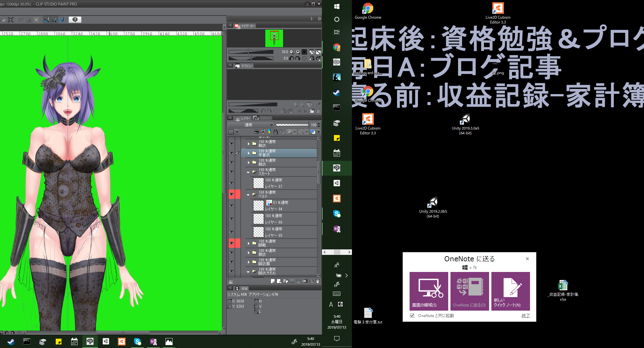Expand the 腕衣 folder

tap(249, 162)
